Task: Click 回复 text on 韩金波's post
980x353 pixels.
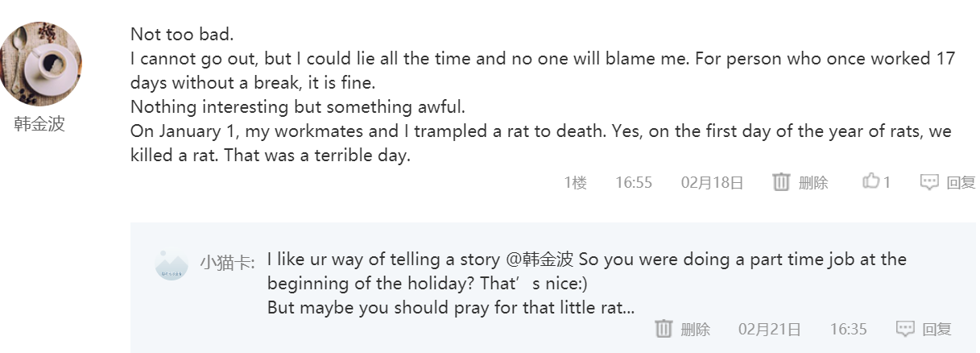Action: [961, 183]
